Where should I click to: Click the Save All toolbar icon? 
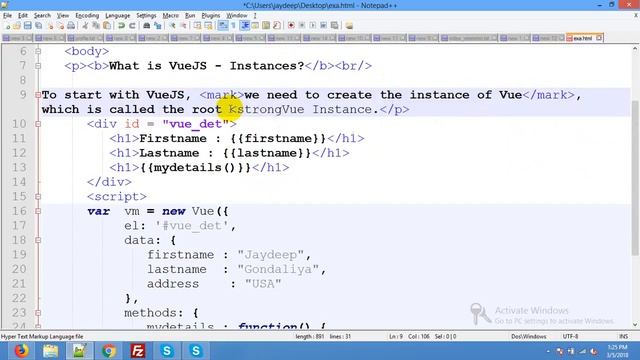[38, 26]
